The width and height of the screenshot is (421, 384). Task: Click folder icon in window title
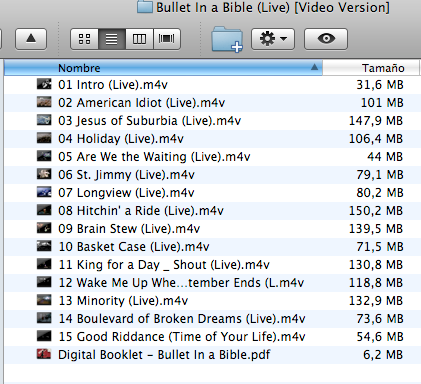point(145,7)
